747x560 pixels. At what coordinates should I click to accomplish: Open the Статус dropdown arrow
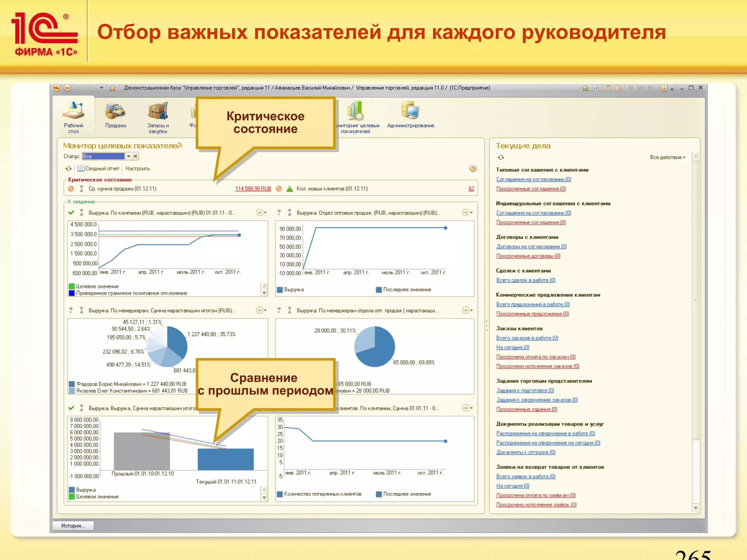[x=128, y=156]
